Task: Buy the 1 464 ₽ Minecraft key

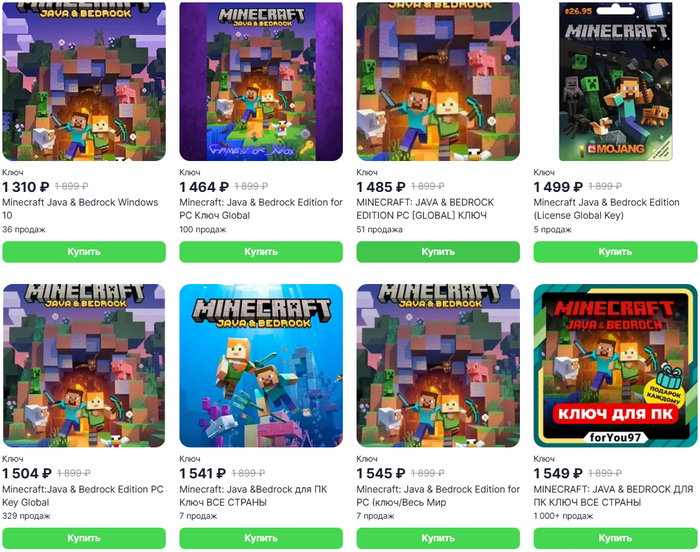Action: point(261,252)
